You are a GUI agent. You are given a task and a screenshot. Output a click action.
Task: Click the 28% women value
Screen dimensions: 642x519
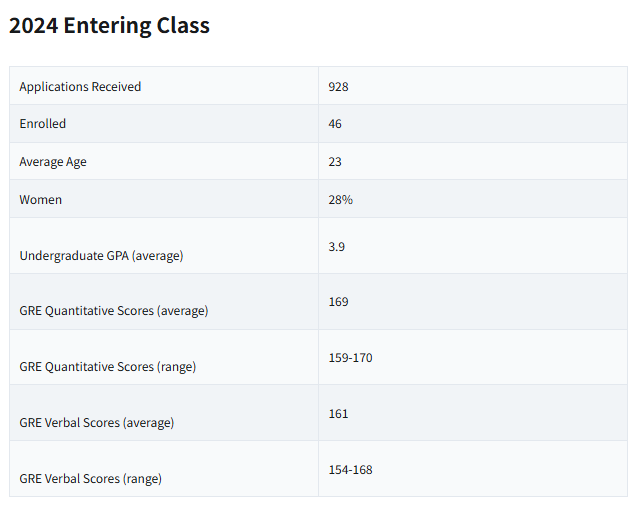(340, 200)
